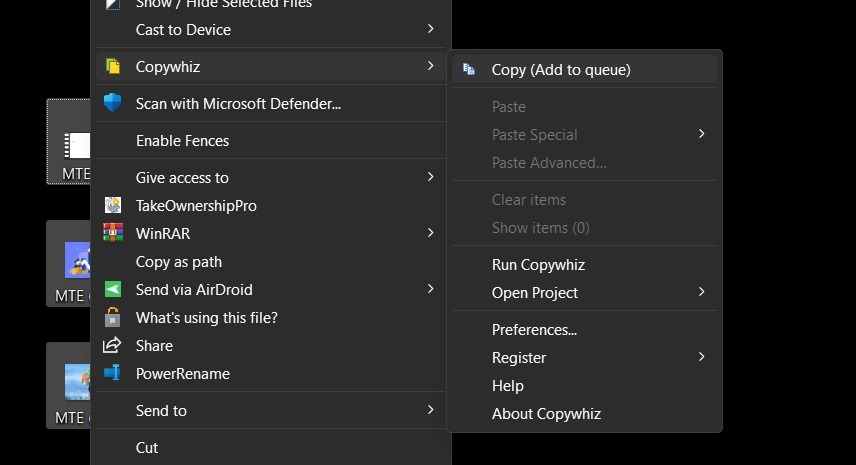Viewport: 856px width, 465px height.
Task: Expand the Cast to Device submenu arrow
Action: pos(430,29)
